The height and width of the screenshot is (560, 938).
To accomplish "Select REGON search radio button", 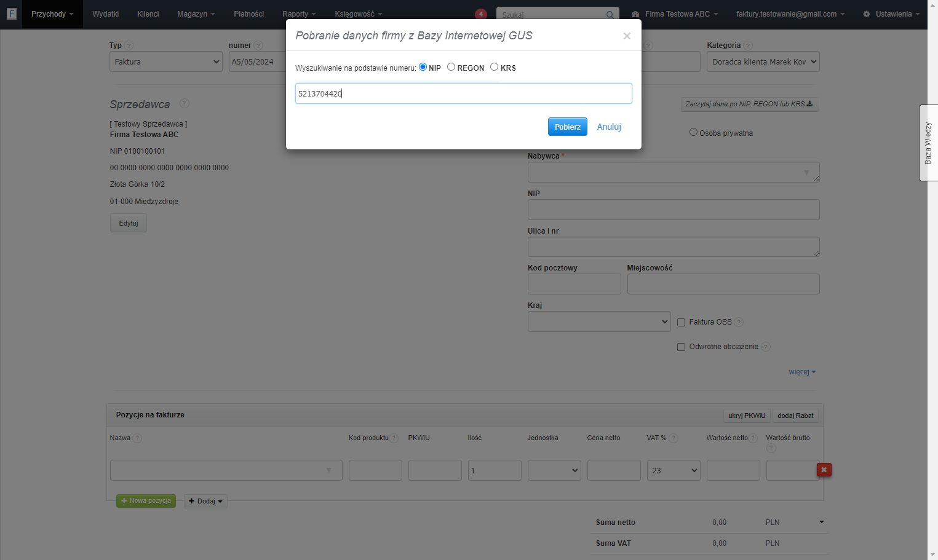I will coord(451,67).
